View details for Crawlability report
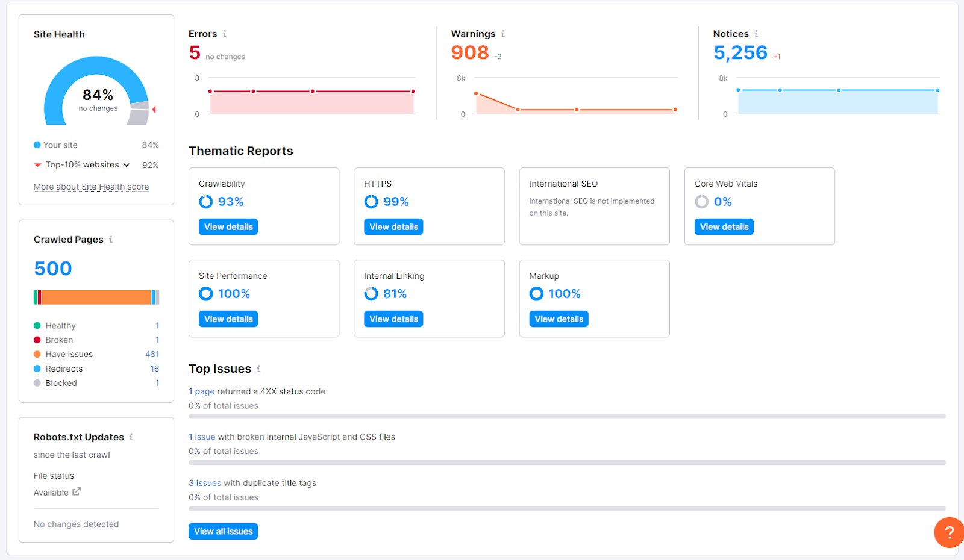 click(x=228, y=227)
